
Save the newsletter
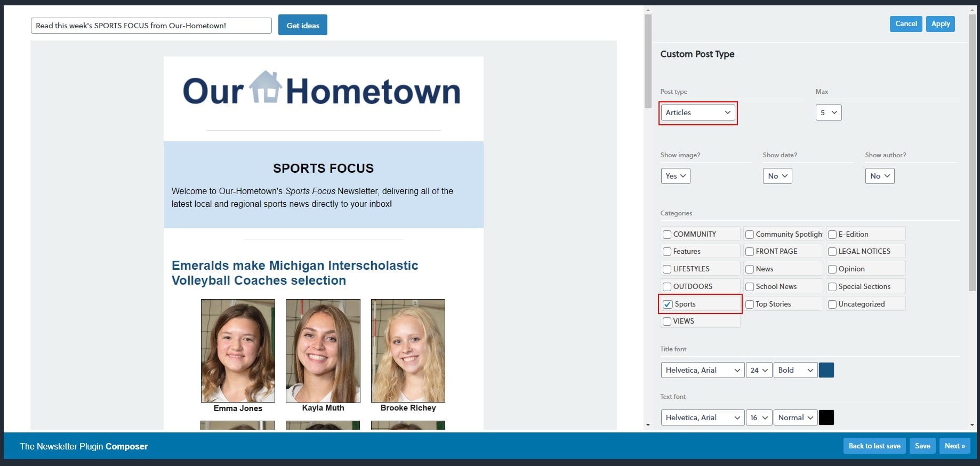922,446
